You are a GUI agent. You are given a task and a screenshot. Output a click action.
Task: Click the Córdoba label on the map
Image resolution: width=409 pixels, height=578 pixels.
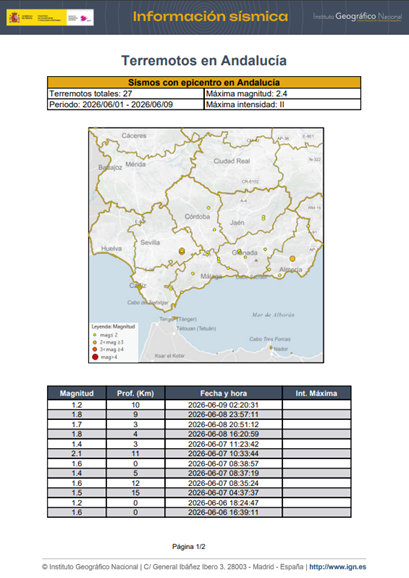(197, 217)
